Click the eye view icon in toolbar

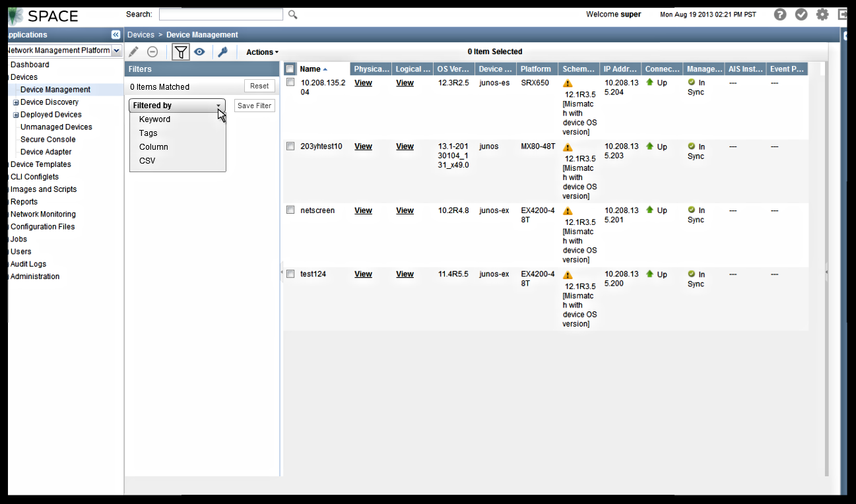199,51
